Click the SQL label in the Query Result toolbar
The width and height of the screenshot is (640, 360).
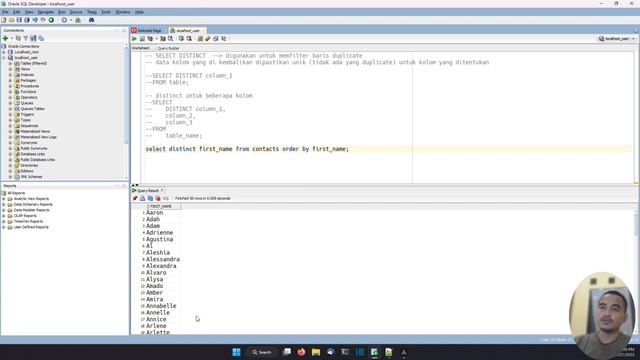pyautogui.click(x=166, y=198)
